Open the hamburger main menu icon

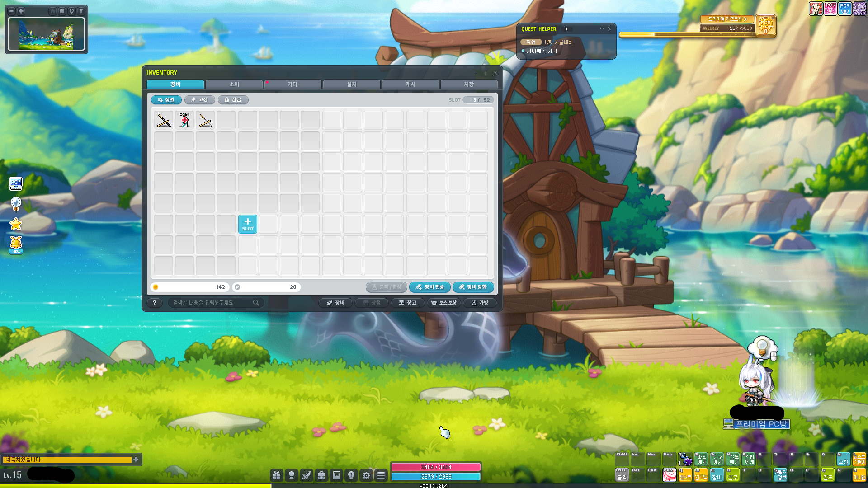click(381, 475)
